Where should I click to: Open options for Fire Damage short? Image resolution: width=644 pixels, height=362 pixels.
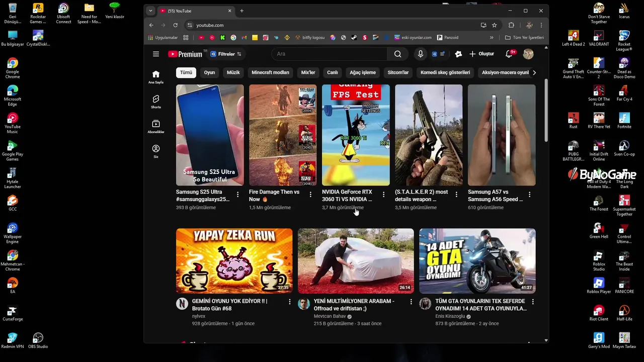tap(310, 194)
